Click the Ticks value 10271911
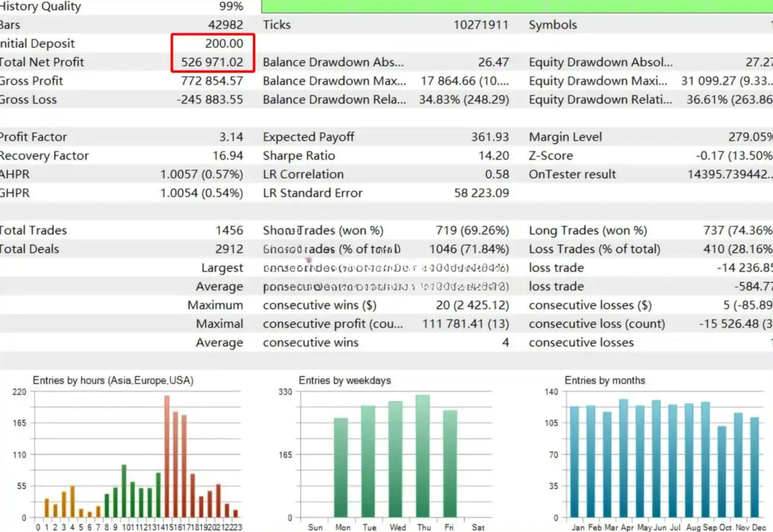Image resolution: width=773 pixels, height=532 pixels. 481,25
